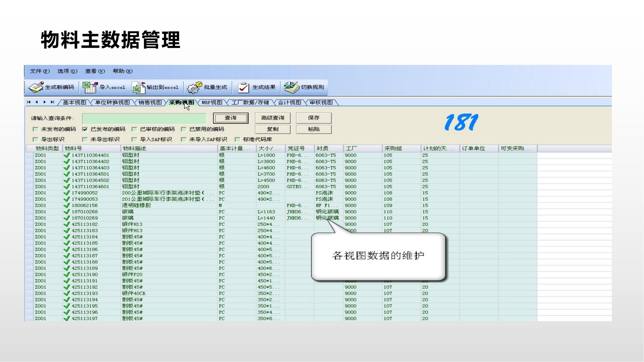Image resolution: width=644 pixels, height=362 pixels.
Task: Switch to the 单位转换视图 tab
Action: pos(112,102)
